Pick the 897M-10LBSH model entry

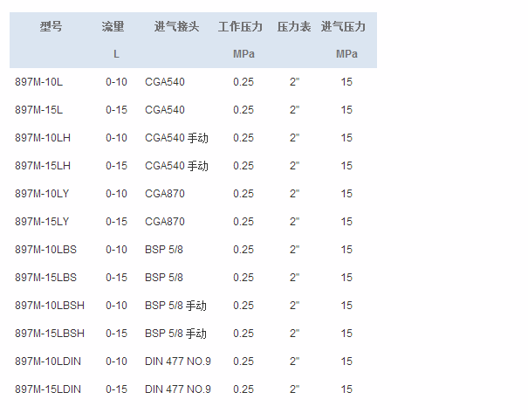[50, 306]
